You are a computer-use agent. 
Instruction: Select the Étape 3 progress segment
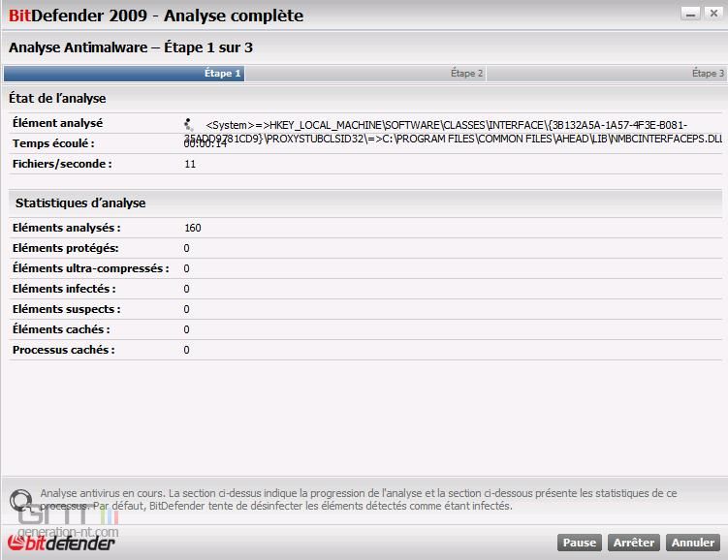pyautogui.click(x=606, y=74)
